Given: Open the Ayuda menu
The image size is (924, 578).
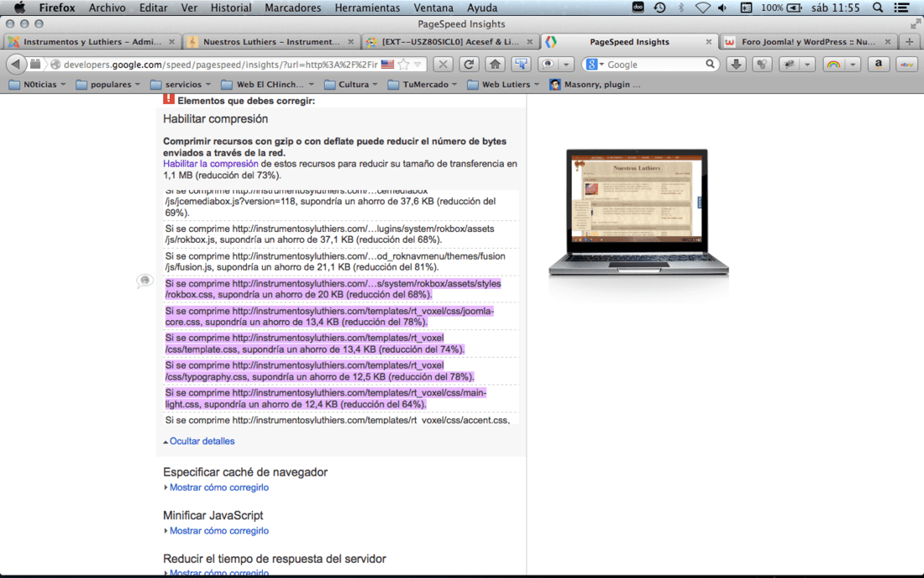Looking at the screenshot, I should (x=482, y=8).
